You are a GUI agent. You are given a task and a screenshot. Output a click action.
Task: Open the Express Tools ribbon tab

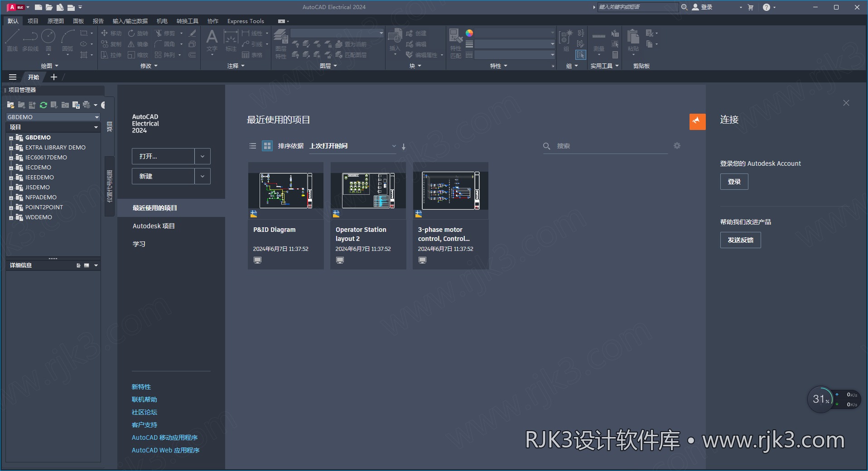pos(246,21)
